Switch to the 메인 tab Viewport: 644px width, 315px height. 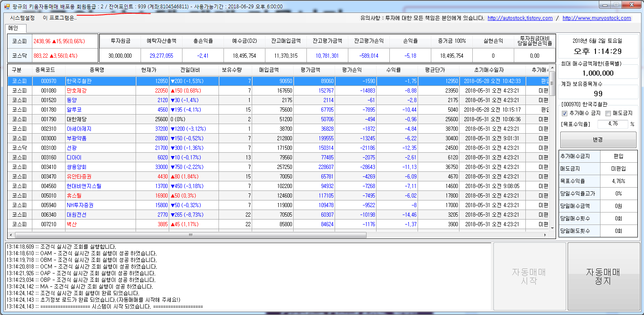click(x=17, y=28)
